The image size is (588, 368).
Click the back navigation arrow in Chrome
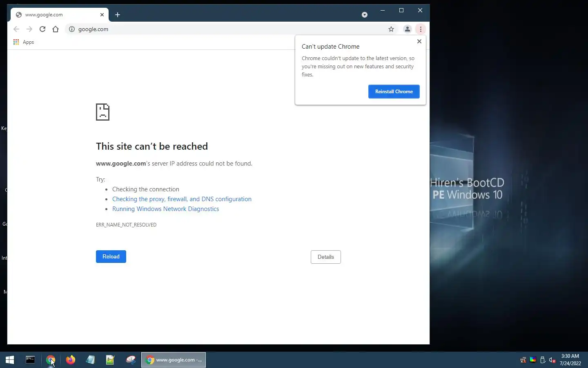(x=16, y=29)
